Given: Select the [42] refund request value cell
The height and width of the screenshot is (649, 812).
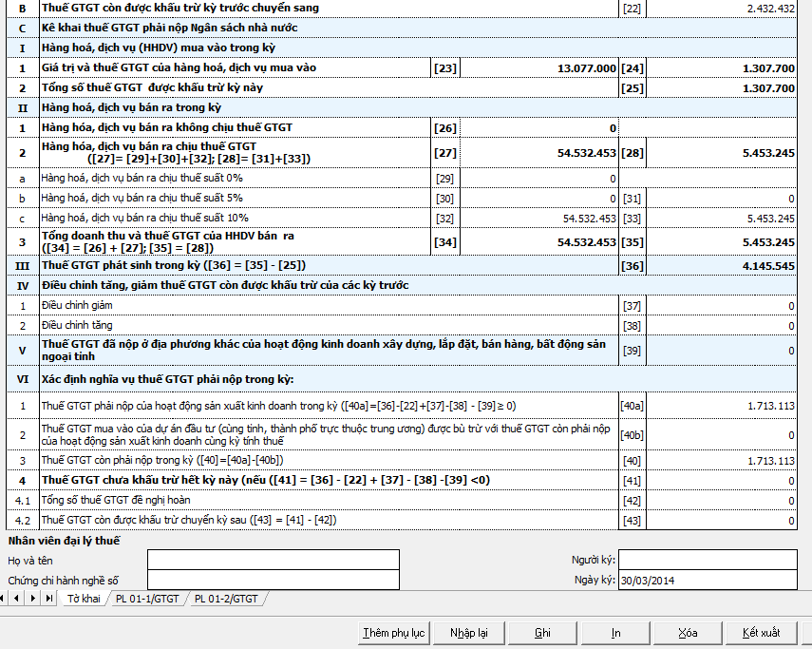Looking at the screenshot, I should point(722,501).
